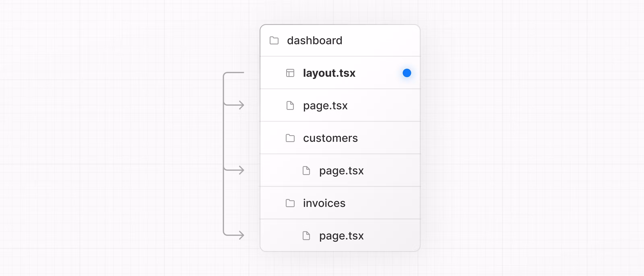Expand the customers folder label

[330, 138]
